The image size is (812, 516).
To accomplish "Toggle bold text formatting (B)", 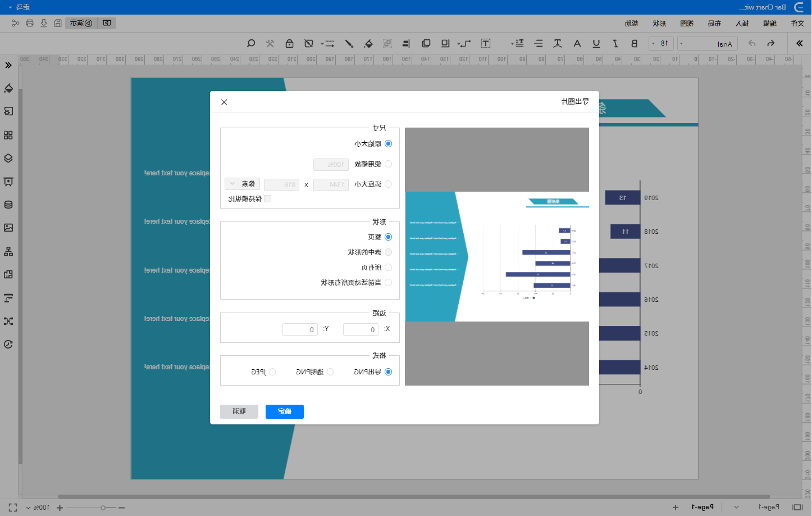I will (x=634, y=43).
